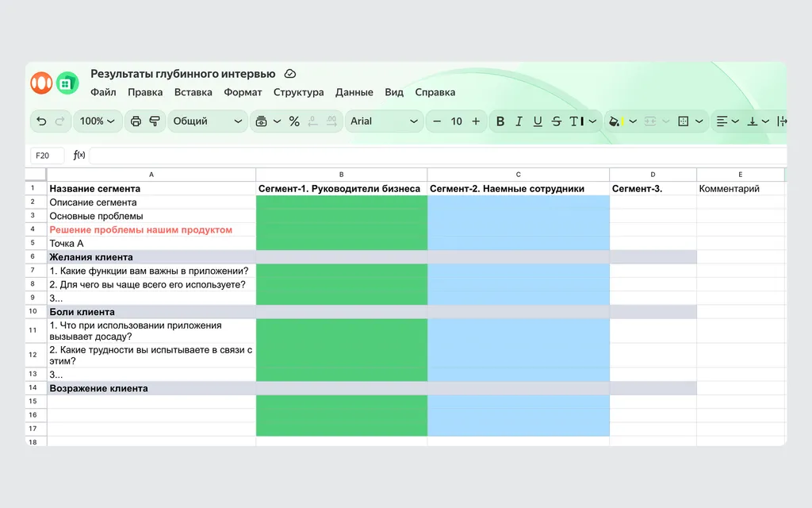Click the merge cells icon
This screenshot has width=812, height=508.
tap(650, 121)
